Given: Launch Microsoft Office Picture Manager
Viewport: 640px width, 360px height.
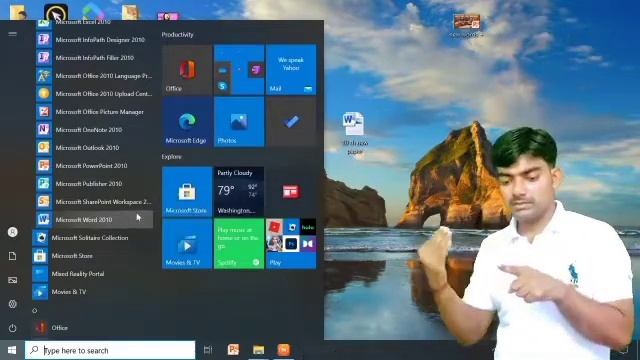Looking at the screenshot, I should pyautogui.click(x=93, y=111).
